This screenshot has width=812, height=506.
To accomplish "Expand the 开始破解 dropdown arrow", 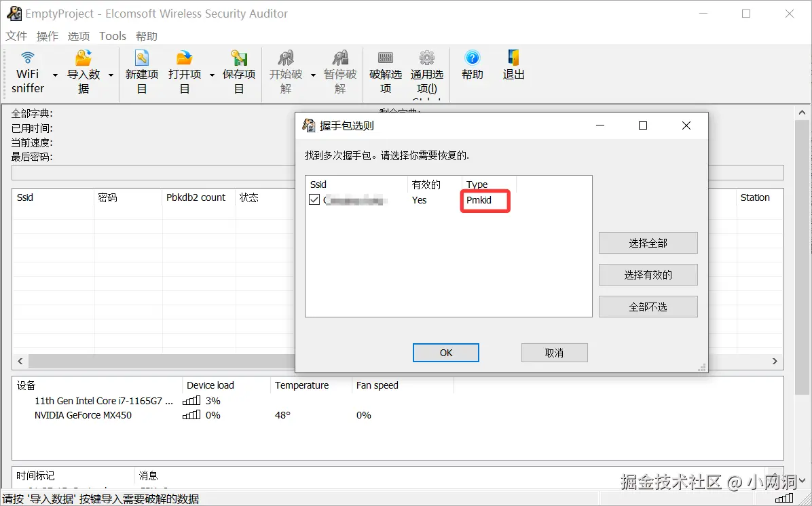I will tap(313, 75).
